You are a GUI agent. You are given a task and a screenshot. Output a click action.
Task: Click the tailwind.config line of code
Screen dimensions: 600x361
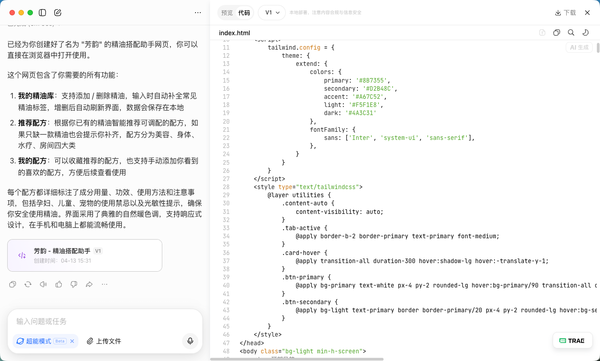point(301,47)
